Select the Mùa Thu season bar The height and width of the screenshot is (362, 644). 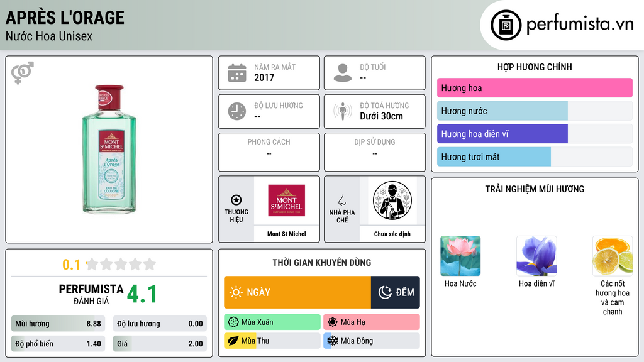272,341
